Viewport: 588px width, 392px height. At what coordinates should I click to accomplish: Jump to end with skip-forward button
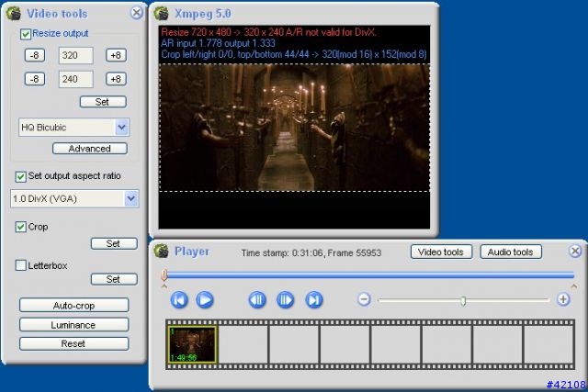(x=314, y=300)
